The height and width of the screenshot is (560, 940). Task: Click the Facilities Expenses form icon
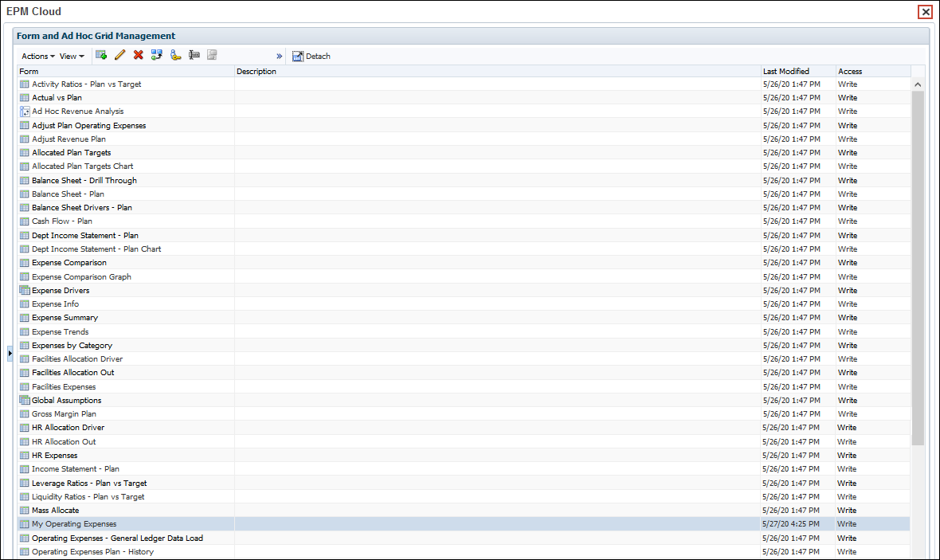click(25, 386)
